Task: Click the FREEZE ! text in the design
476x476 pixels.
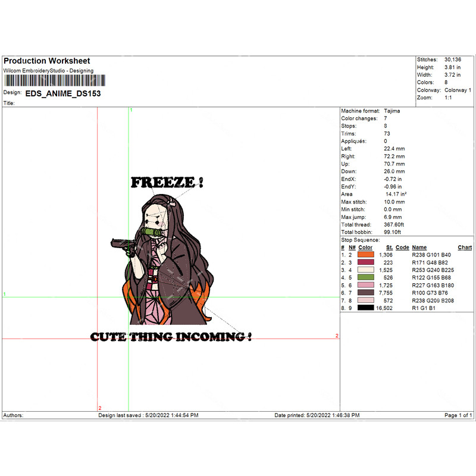Action: point(167,183)
